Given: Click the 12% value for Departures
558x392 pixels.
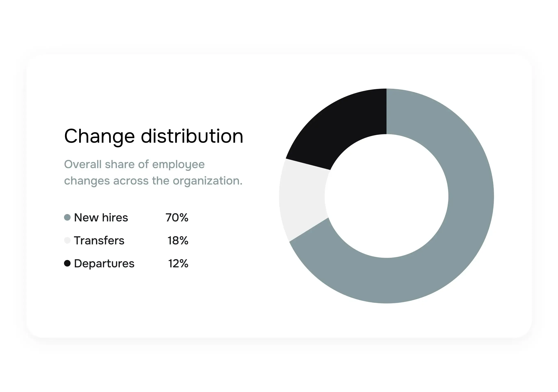Looking at the screenshot, I should 178,263.
